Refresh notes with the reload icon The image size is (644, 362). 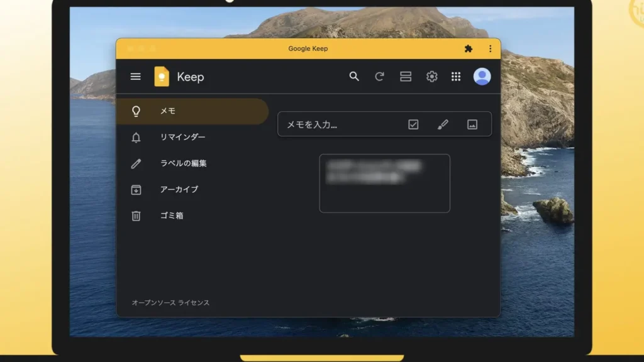pos(379,76)
